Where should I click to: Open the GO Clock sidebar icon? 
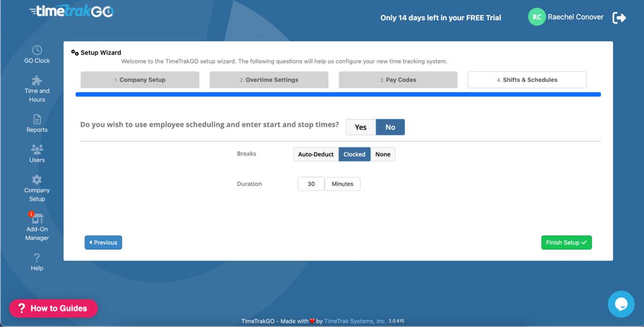tap(37, 50)
